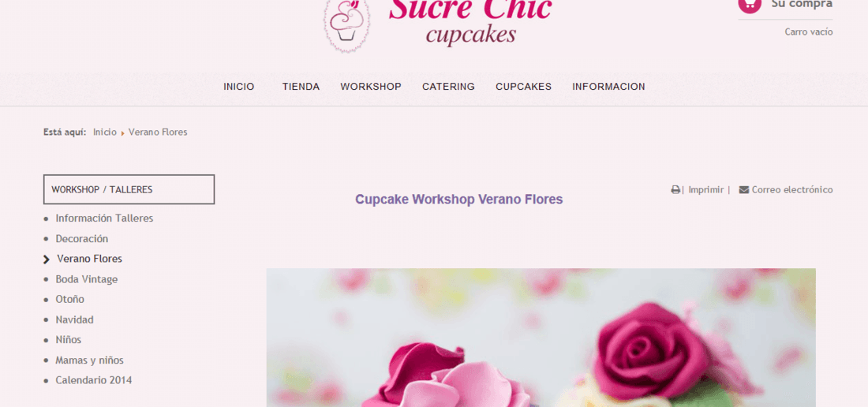Click the Inicio breadcrumb link
The height and width of the screenshot is (407, 868).
pyautogui.click(x=105, y=133)
